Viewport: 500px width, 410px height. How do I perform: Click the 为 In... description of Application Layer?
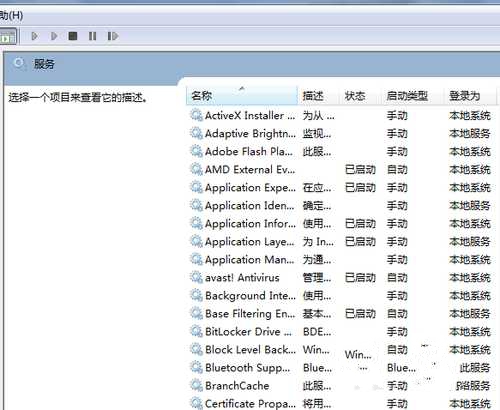coord(318,241)
